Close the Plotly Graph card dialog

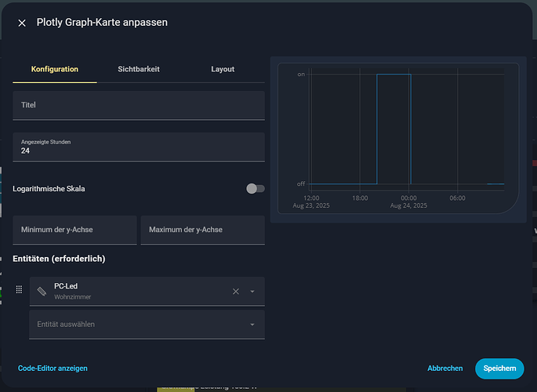click(22, 24)
